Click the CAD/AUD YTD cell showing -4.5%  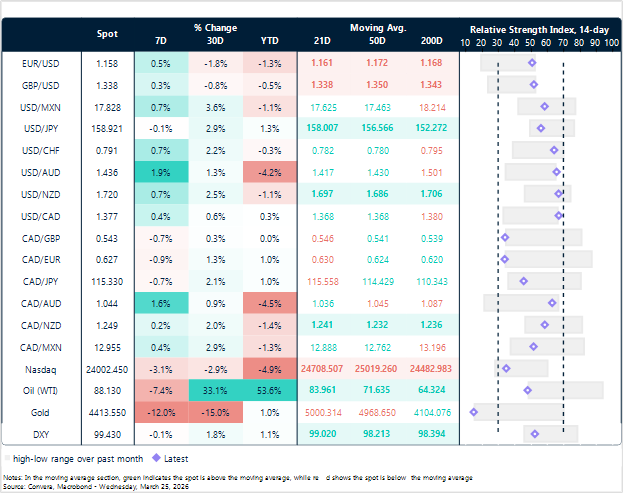[270, 304]
